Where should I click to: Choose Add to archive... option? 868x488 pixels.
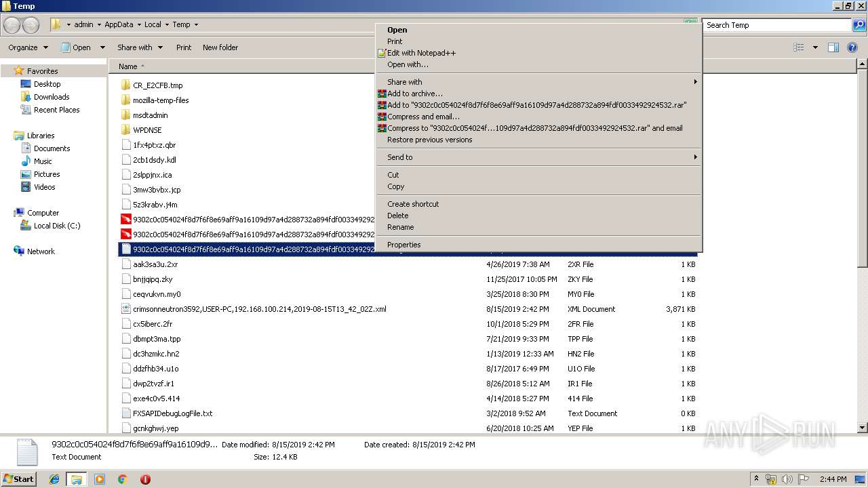point(539,94)
